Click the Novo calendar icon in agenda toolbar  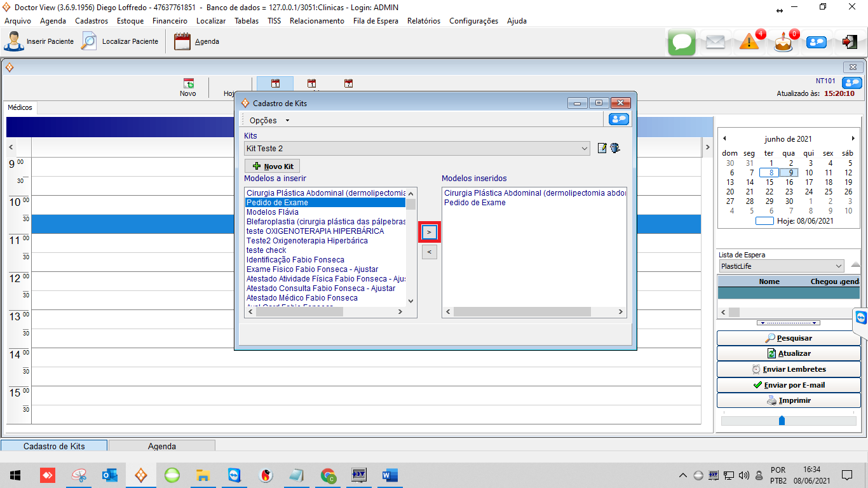[188, 84]
